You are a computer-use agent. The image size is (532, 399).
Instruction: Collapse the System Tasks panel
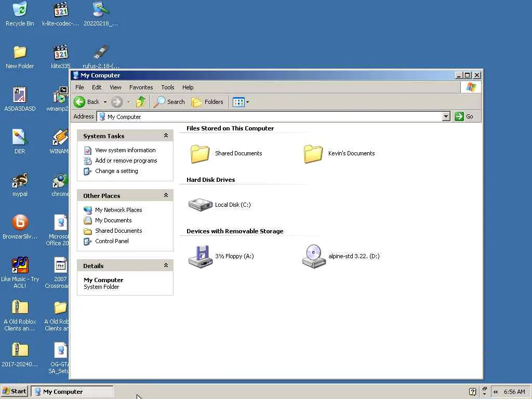point(166,136)
